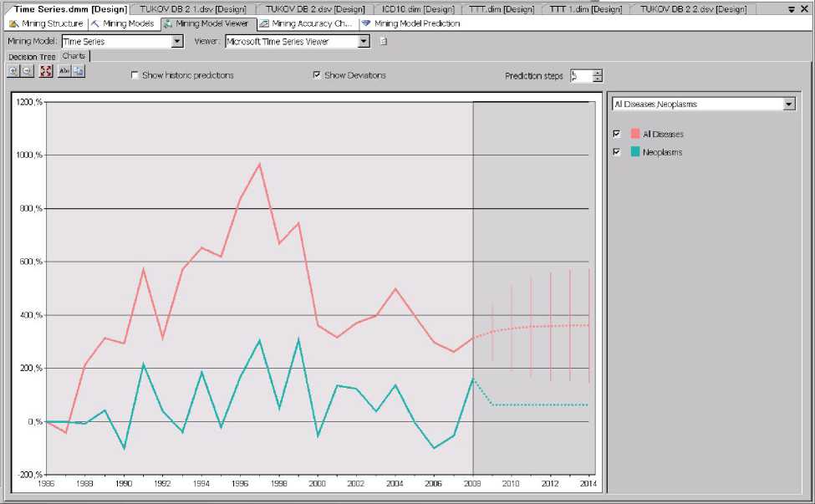Screen dimensions: 815x504
Task: Switch to the Decision Tree tab
Action: coord(32,57)
